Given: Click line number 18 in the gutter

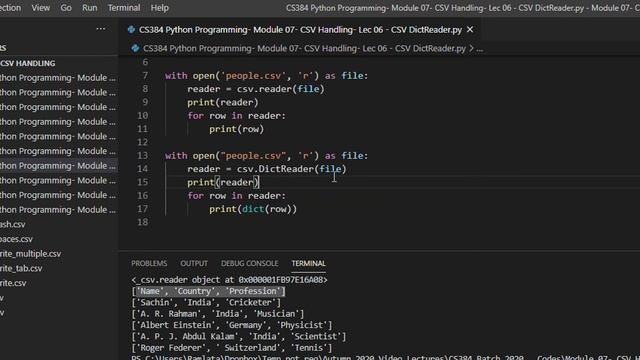Looking at the screenshot, I should click(x=142, y=222).
